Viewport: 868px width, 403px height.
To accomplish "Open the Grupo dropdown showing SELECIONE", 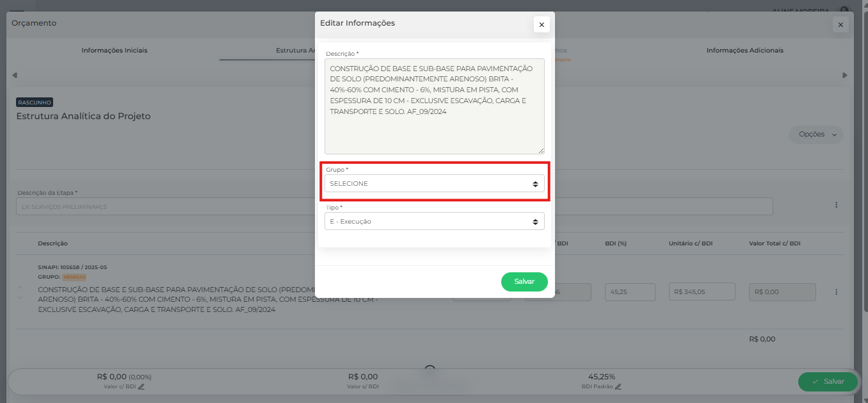I will click(434, 184).
